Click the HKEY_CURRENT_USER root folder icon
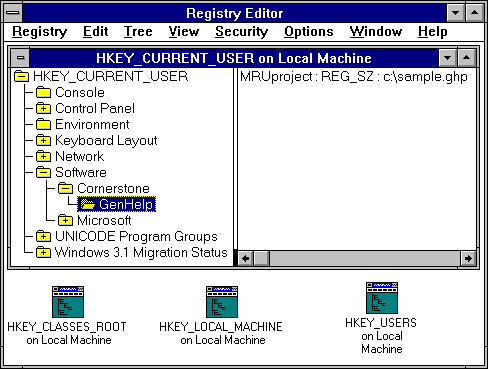The height and width of the screenshot is (369, 488). tap(21, 76)
